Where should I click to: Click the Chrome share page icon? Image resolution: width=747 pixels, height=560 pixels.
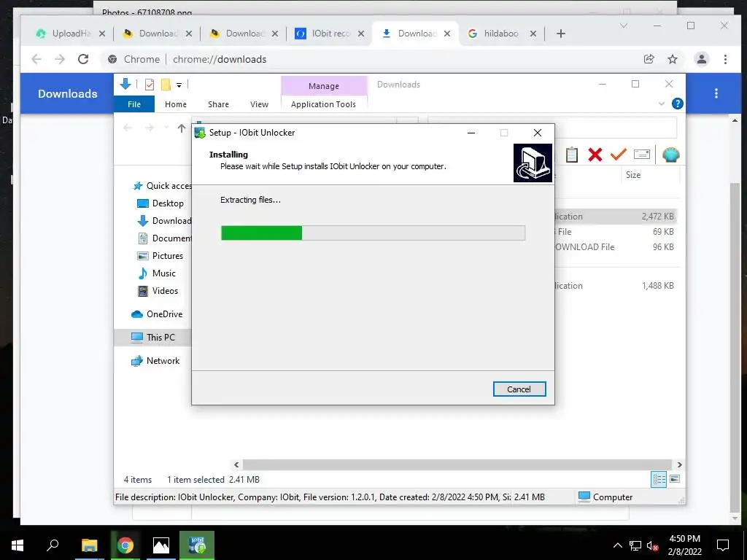coord(649,59)
